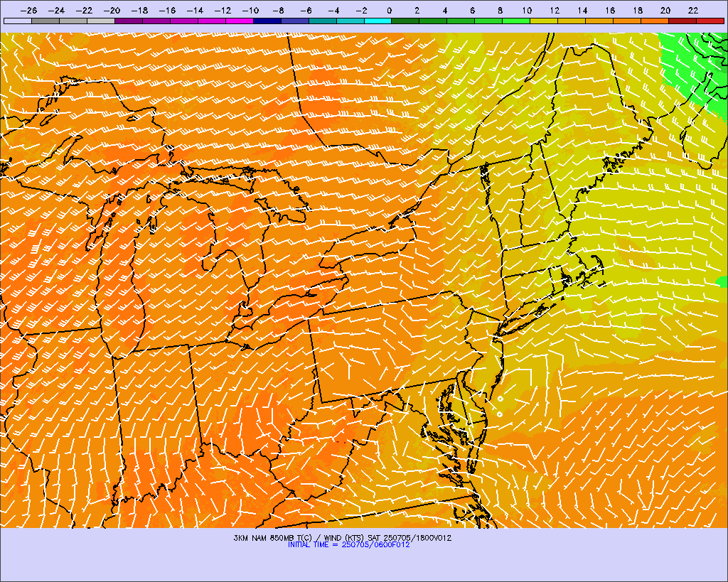Select the navy swatch between -10 and -8

coord(267,21)
